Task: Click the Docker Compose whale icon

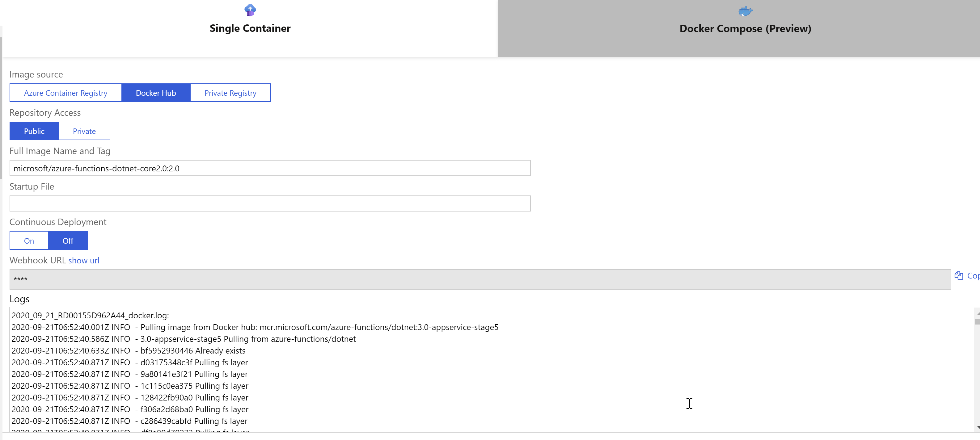Action: 745,10
